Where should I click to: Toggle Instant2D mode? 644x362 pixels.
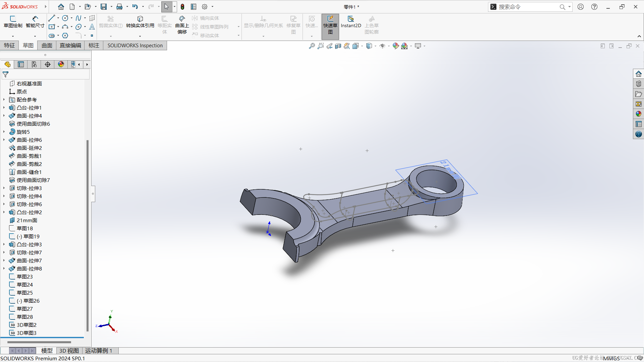click(351, 21)
